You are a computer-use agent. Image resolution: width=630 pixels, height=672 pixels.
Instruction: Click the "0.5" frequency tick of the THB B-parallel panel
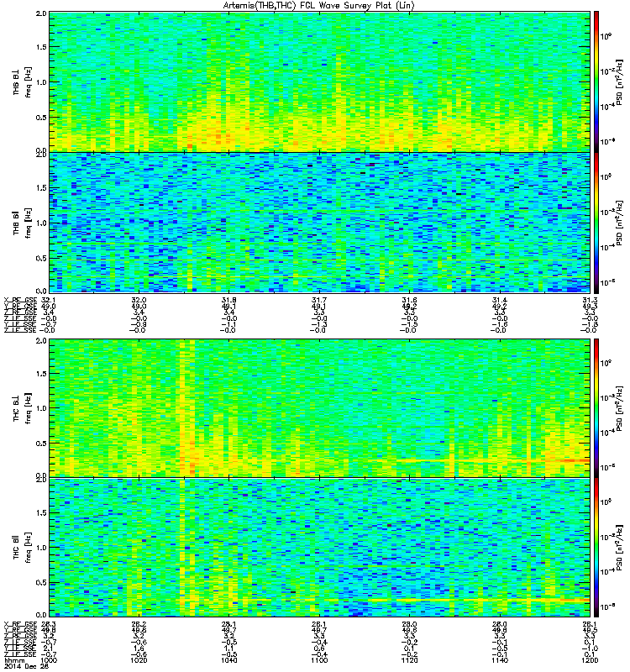(x=41, y=259)
